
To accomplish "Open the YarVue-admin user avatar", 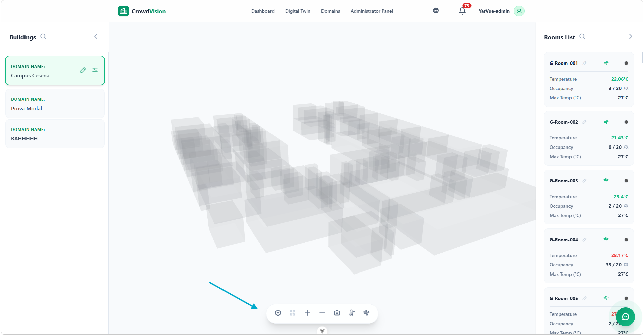I will pos(519,11).
